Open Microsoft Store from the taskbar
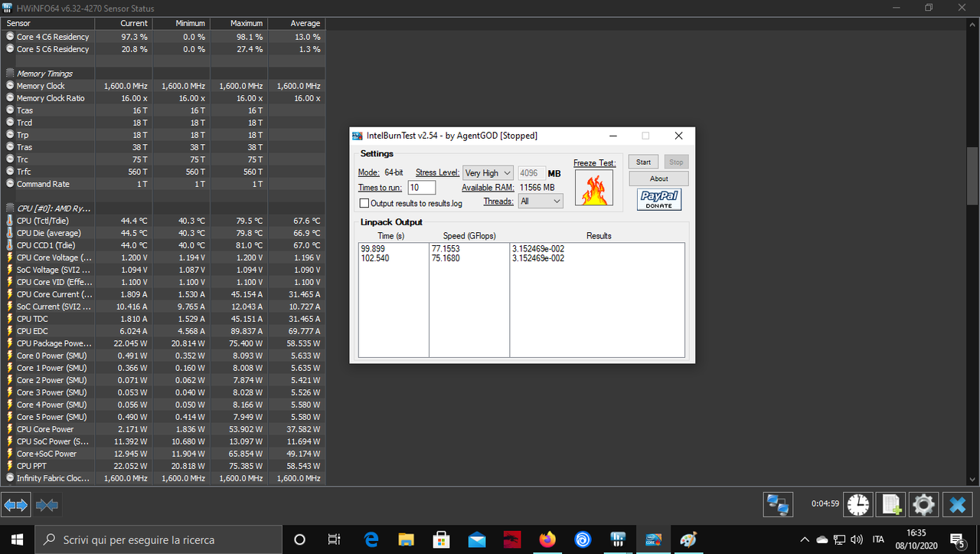The image size is (980, 554). (441, 539)
